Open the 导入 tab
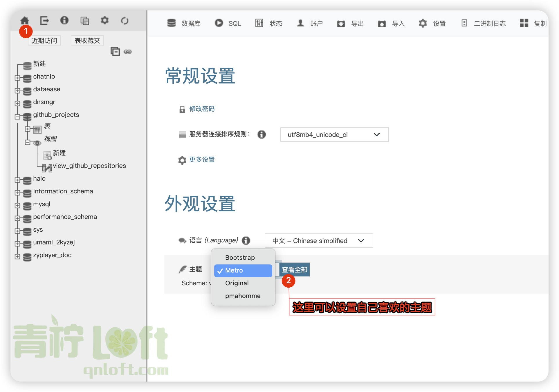 point(391,23)
